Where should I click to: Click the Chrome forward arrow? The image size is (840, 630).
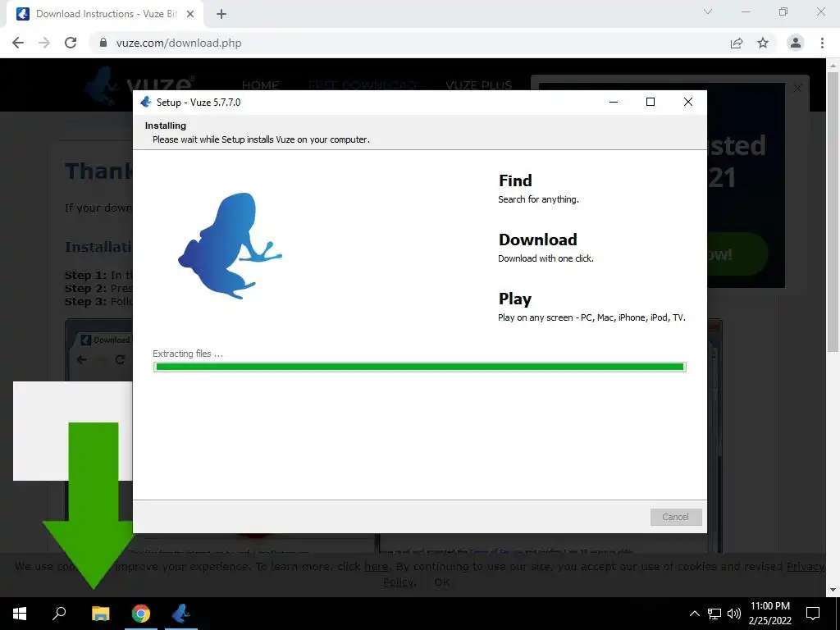click(x=44, y=43)
